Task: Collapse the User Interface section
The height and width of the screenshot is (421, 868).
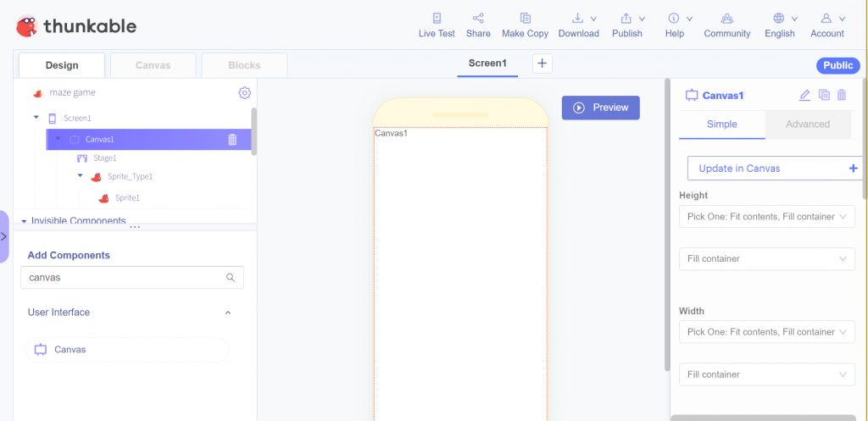Action: click(x=227, y=313)
